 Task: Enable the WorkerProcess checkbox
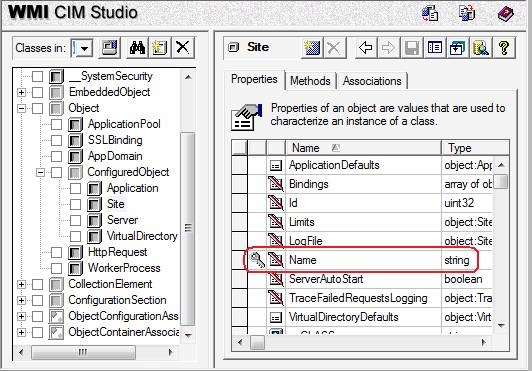[56, 268]
